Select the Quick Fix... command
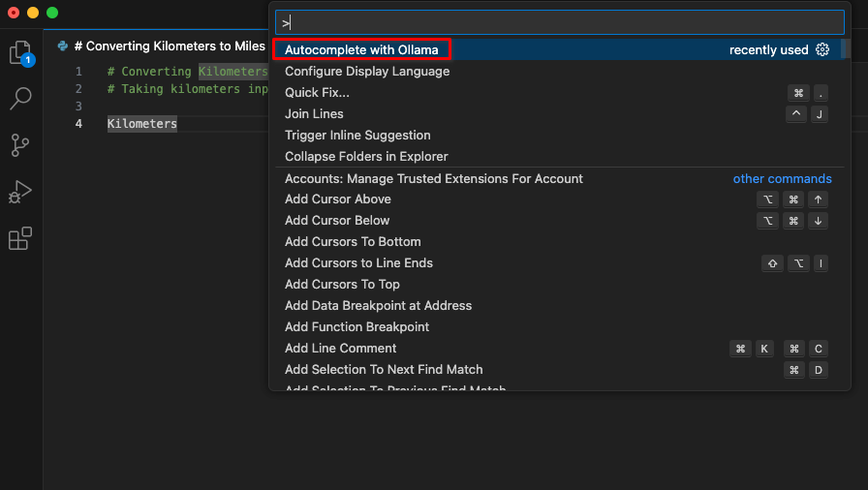The width and height of the screenshot is (868, 490). click(x=560, y=92)
